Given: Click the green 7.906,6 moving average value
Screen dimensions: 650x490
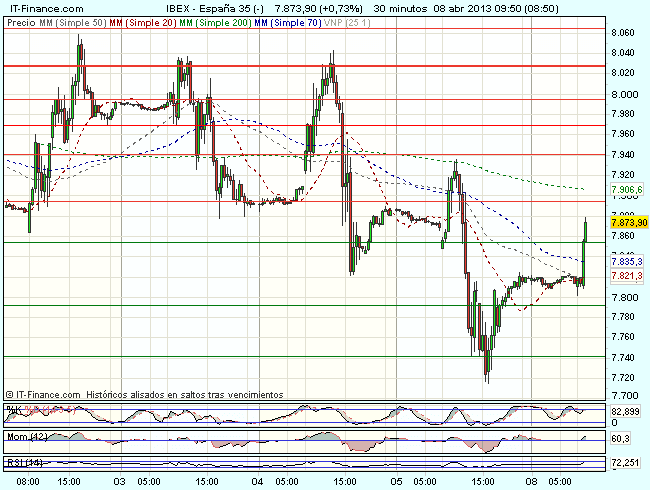Looking at the screenshot, I should click(625, 190).
